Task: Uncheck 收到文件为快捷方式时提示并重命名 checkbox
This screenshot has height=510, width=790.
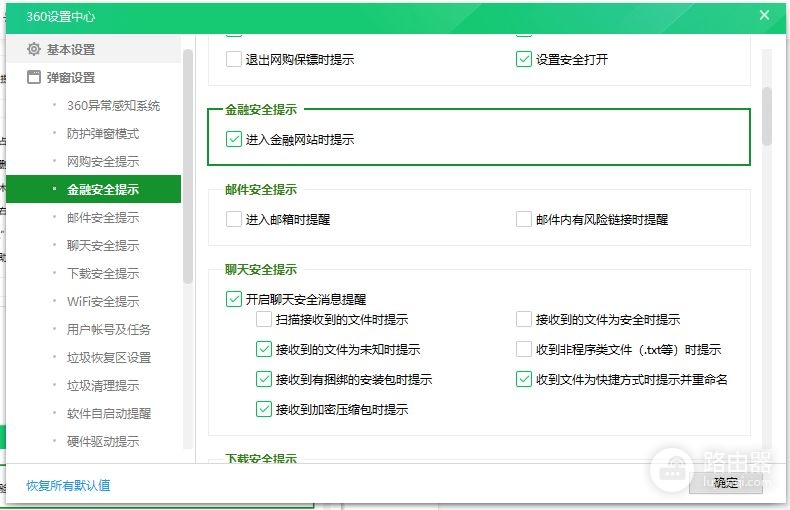Action: (524, 379)
